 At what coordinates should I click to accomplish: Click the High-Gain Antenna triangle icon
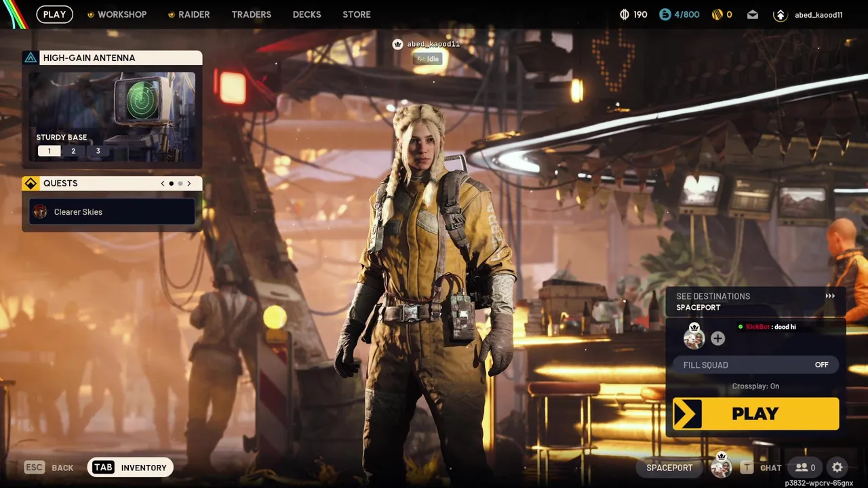tap(31, 58)
